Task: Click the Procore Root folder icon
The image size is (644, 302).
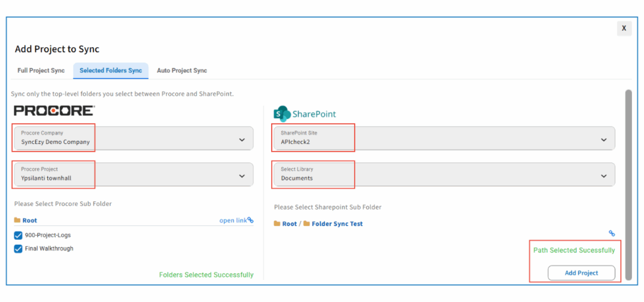Action: [17, 221]
